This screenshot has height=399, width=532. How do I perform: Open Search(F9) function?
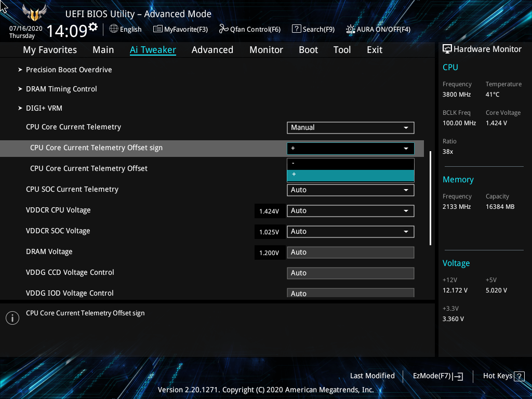click(x=318, y=29)
